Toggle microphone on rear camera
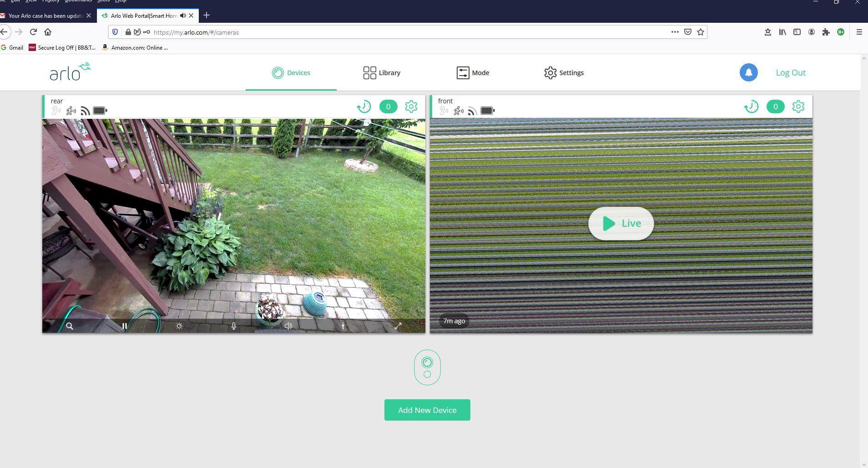The height and width of the screenshot is (468, 868). coord(234,326)
